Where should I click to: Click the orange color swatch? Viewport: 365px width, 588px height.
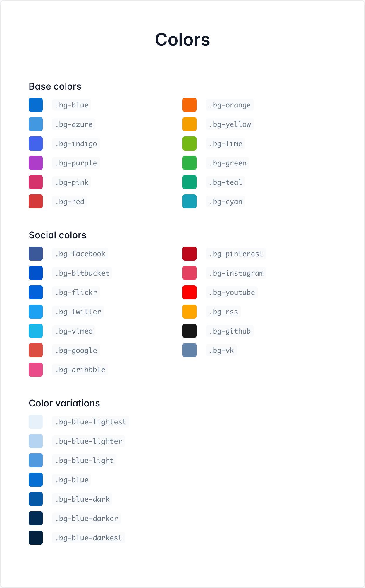tap(190, 105)
